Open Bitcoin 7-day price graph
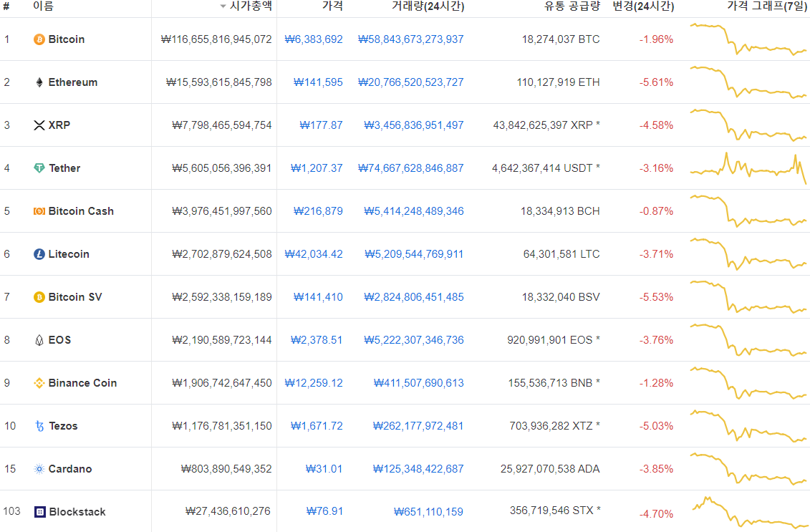This screenshot has height=532, width=810. (x=748, y=39)
